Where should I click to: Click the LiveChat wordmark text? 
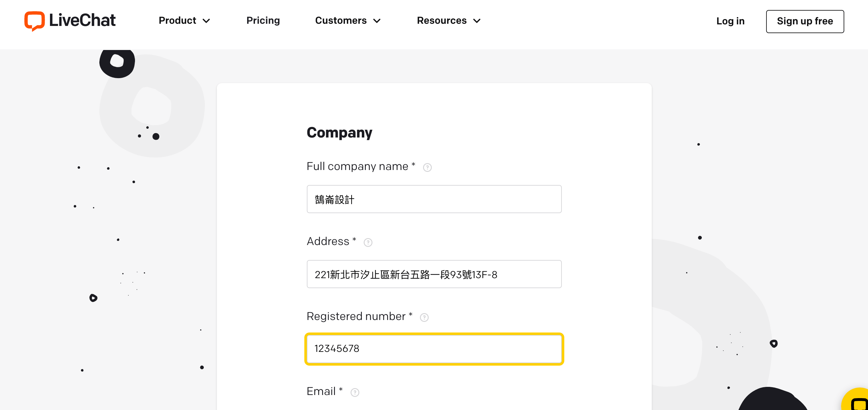(x=82, y=20)
